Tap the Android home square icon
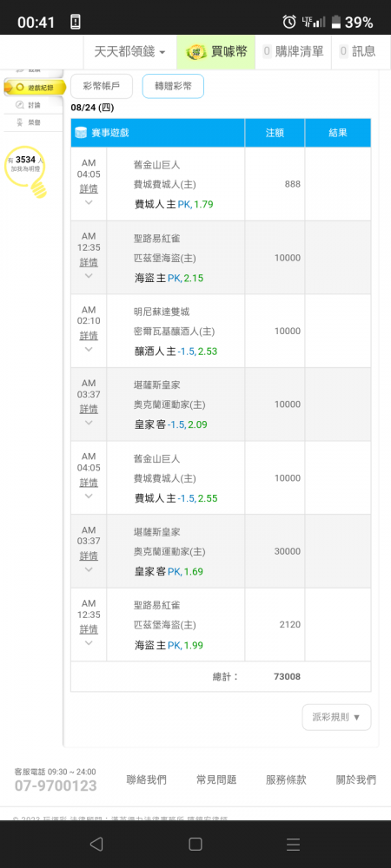 pos(195,844)
